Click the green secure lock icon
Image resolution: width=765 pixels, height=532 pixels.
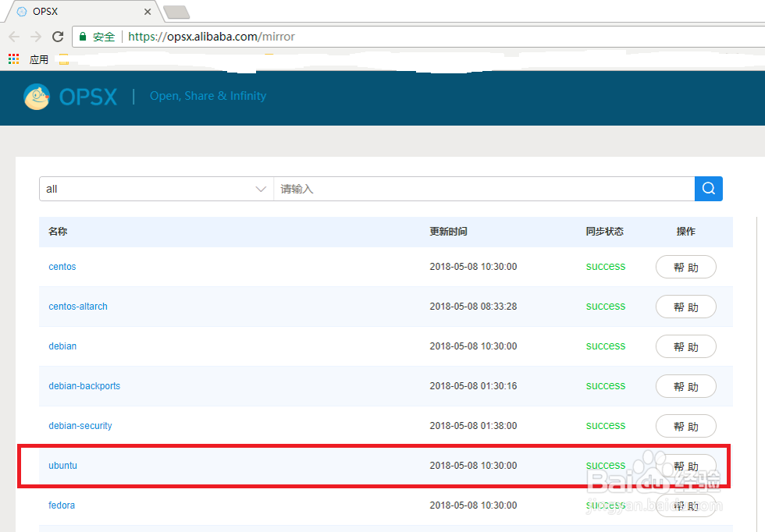83,37
